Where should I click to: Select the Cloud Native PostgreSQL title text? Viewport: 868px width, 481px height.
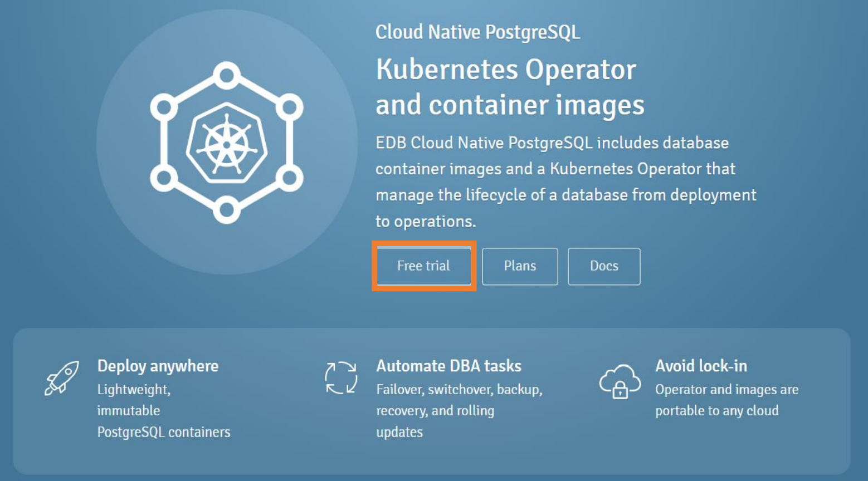477,32
